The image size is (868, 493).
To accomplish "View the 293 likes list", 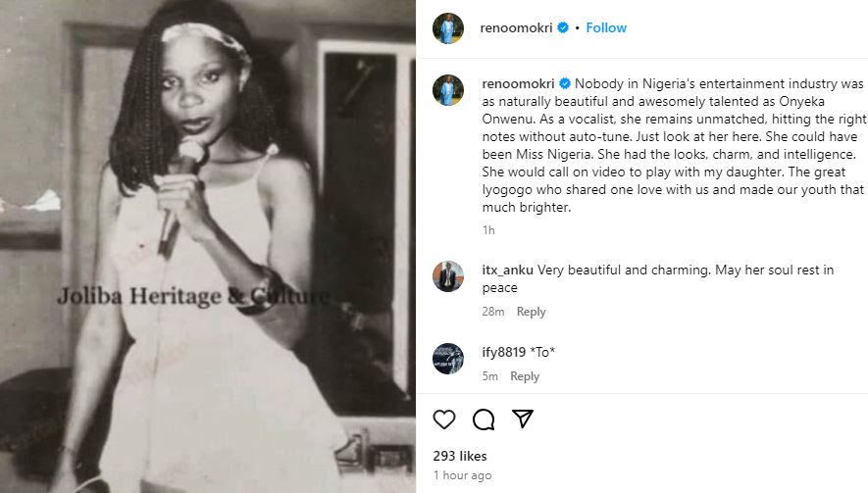I will pos(460,456).
